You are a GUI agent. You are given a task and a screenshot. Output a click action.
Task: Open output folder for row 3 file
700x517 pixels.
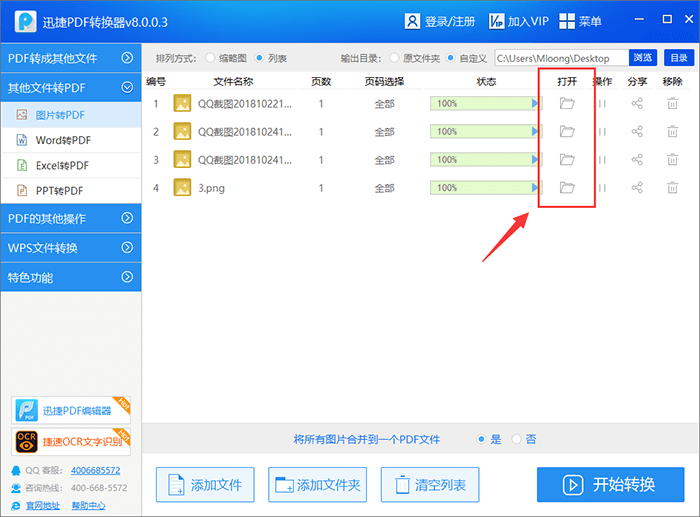(x=567, y=160)
